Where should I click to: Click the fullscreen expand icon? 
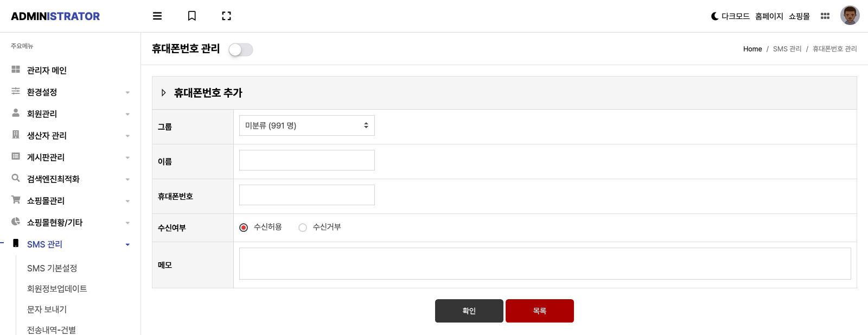227,16
